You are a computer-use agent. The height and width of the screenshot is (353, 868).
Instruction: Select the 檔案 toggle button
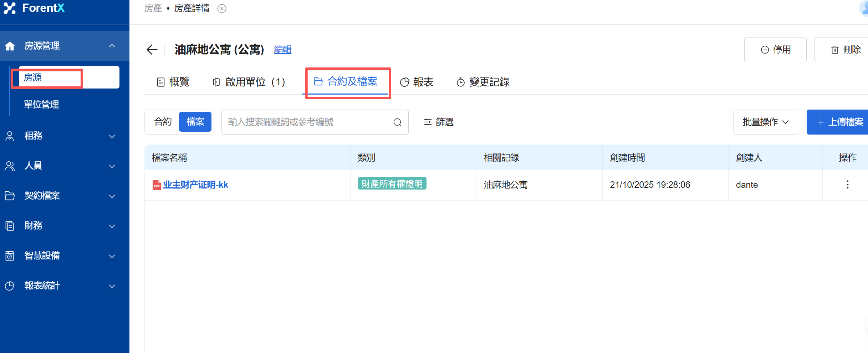[x=195, y=122]
